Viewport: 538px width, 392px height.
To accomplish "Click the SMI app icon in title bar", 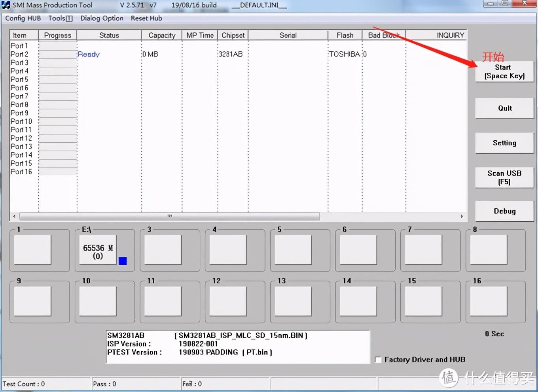I will [6, 5].
